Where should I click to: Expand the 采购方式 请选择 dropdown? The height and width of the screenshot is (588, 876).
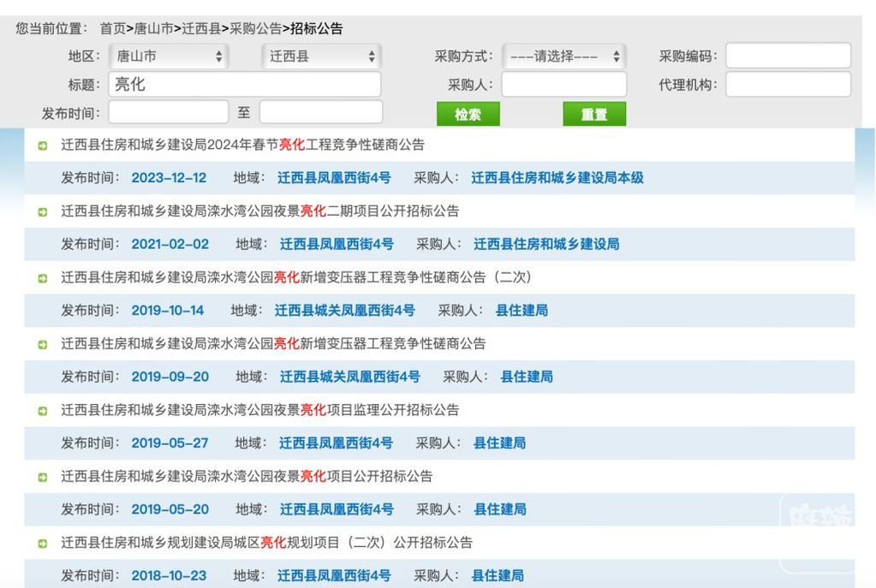pyautogui.click(x=564, y=56)
